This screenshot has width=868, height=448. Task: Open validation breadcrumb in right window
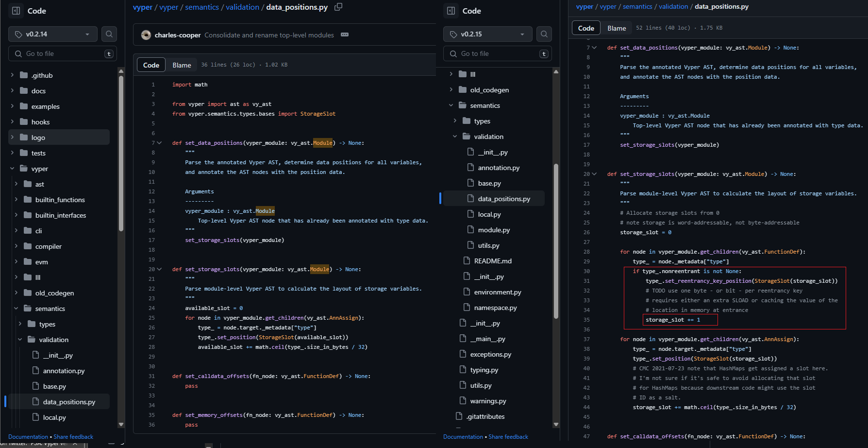673,6
